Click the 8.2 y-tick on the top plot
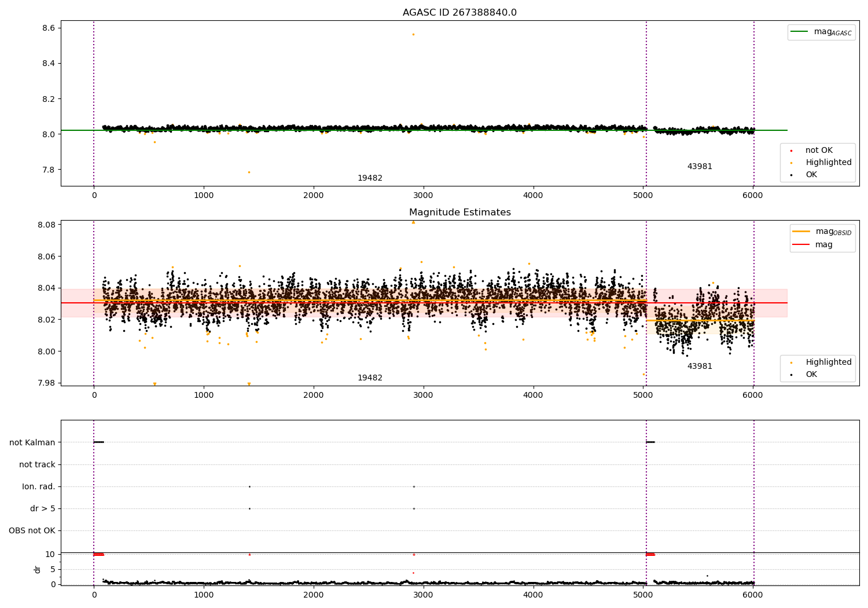868x608 pixels. (x=49, y=99)
